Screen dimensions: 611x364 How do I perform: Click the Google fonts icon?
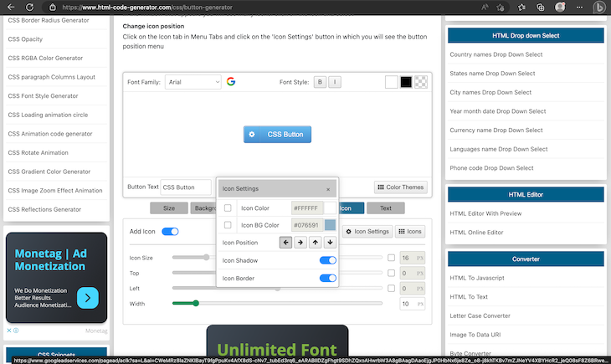point(231,82)
